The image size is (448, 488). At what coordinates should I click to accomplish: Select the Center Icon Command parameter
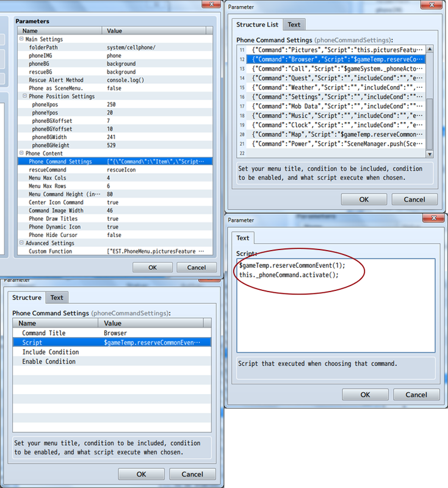tap(115, 203)
